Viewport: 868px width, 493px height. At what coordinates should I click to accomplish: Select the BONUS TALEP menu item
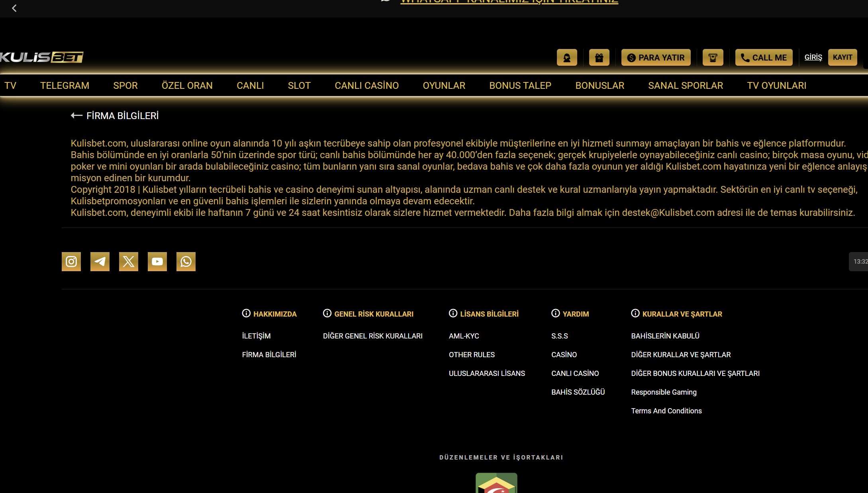click(x=520, y=86)
